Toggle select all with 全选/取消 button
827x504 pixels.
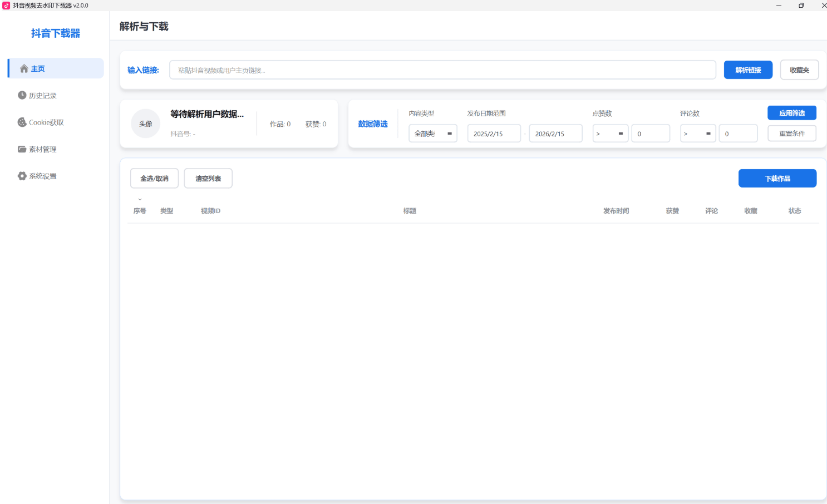(x=154, y=178)
